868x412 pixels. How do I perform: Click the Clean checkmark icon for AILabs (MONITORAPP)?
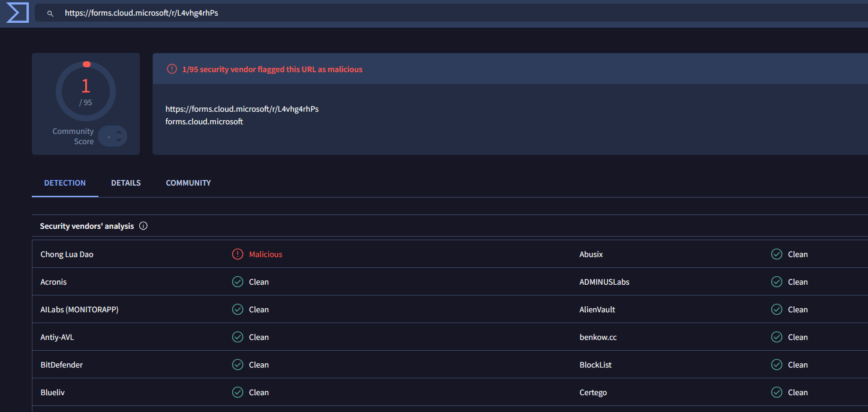click(238, 309)
